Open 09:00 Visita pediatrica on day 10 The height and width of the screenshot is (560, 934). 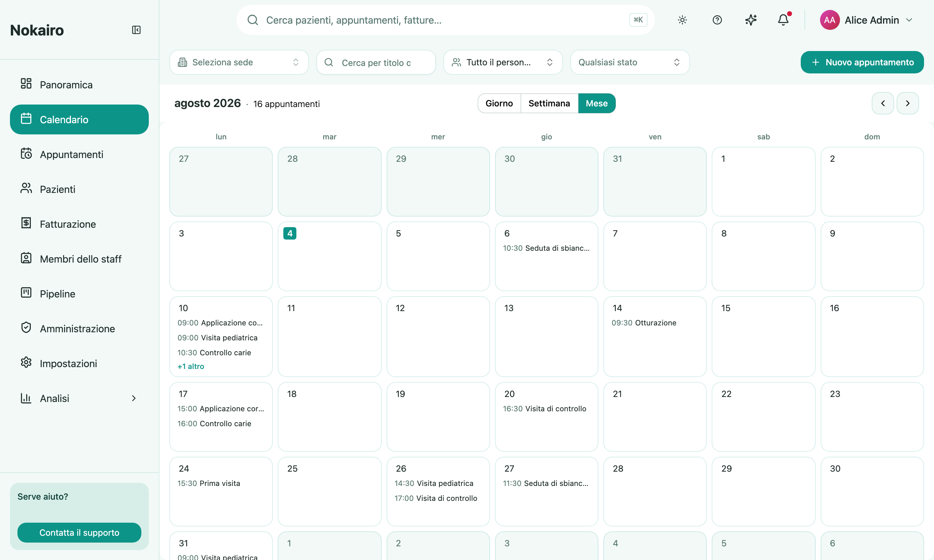pos(217,338)
